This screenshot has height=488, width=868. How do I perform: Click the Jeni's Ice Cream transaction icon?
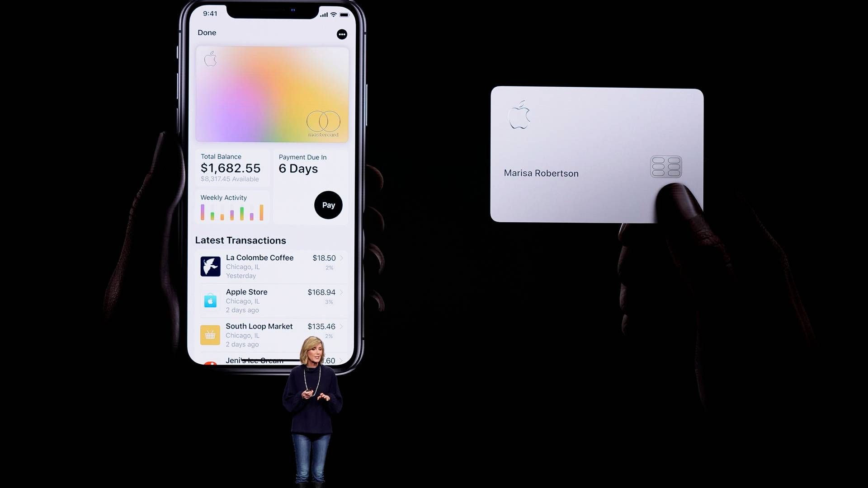click(x=210, y=361)
